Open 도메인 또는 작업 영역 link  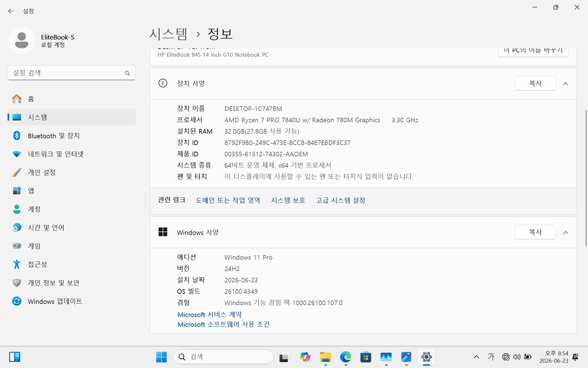[228, 200]
